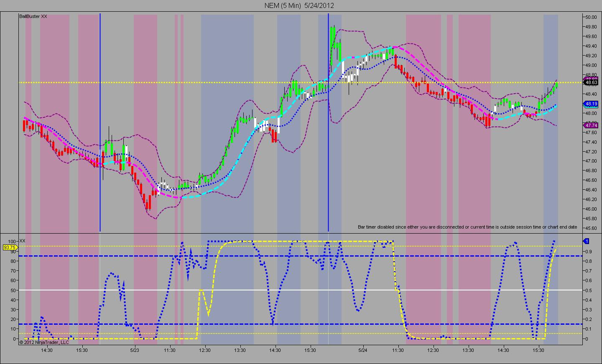Screen dimensions: 602x364
Task: Click the 0.8 label on oscillator right scale
Action: pyautogui.click(x=588, y=261)
